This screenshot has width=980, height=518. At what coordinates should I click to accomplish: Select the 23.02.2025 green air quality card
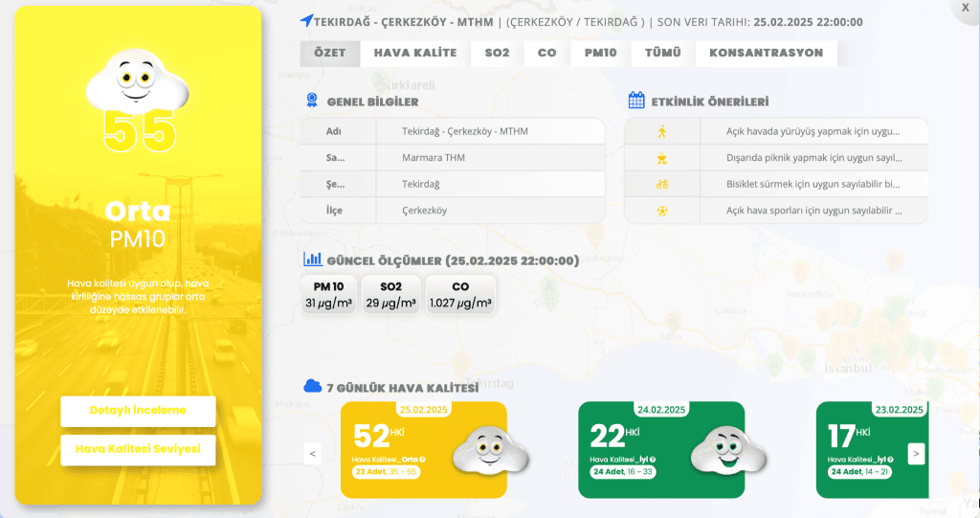(x=873, y=450)
